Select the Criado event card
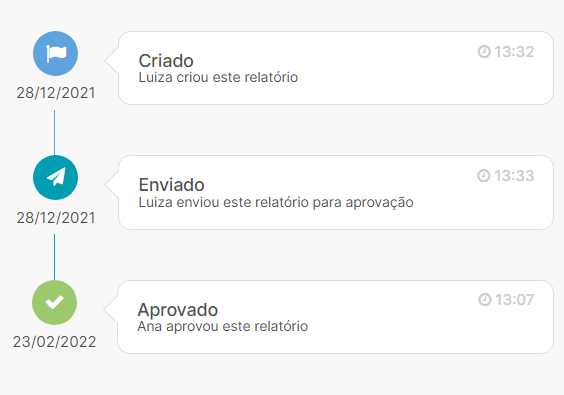 [x=336, y=68]
